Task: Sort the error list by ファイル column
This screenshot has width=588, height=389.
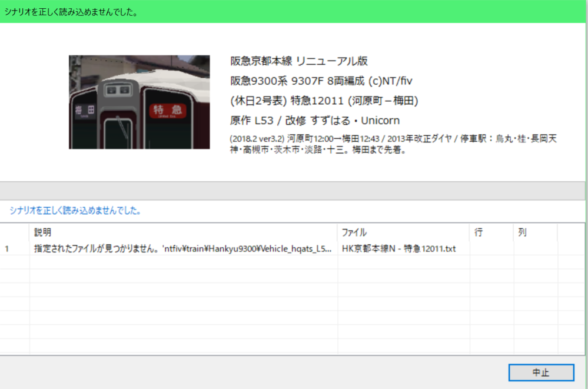Action: 403,232
